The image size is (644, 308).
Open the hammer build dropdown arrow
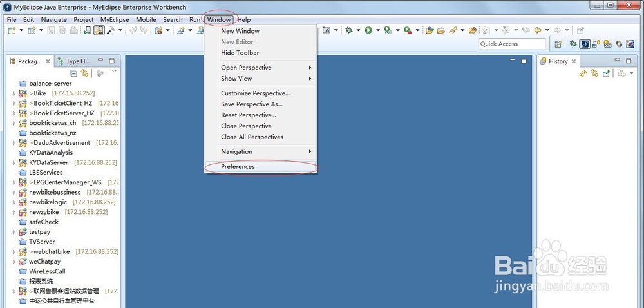[x=120, y=30]
